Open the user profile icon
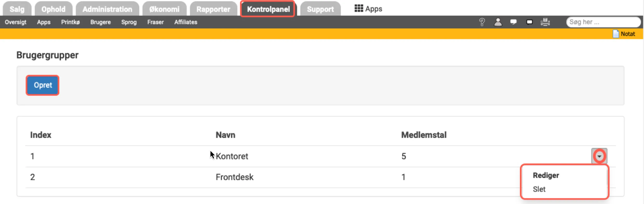This screenshot has width=644, height=204. pos(498,22)
